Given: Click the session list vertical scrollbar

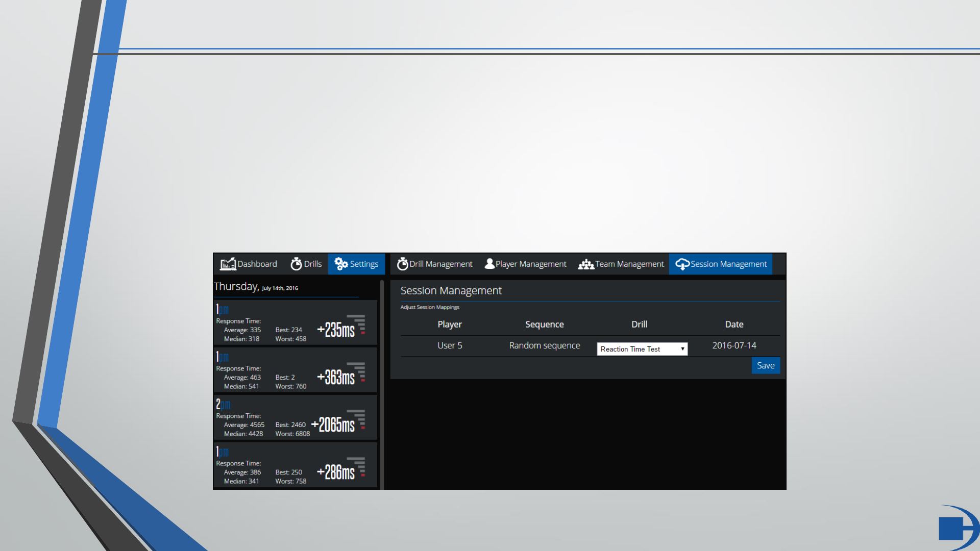Looking at the screenshot, I should 382,383.
